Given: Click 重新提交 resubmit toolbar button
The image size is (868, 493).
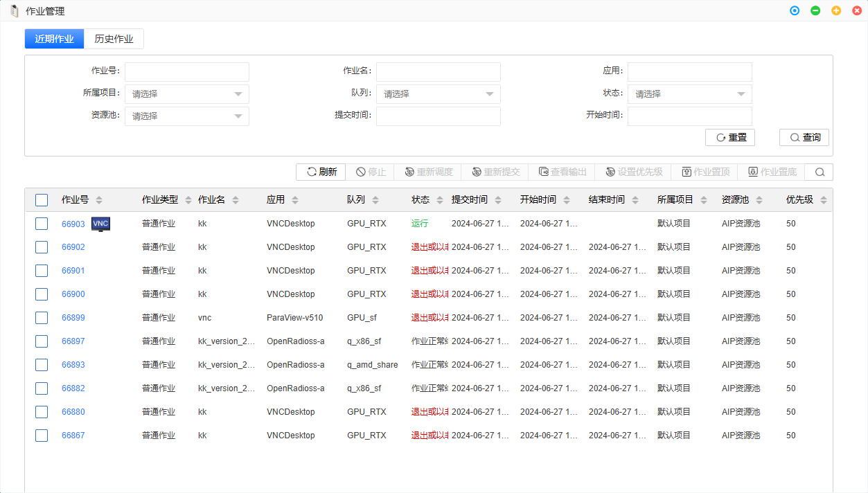Looking at the screenshot, I should [x=495, y=172].
